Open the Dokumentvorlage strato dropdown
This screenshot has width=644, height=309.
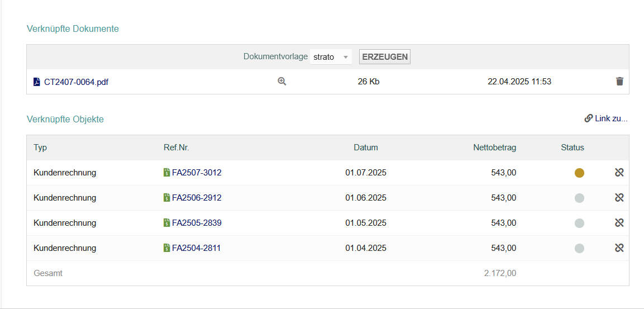[331, 56]
